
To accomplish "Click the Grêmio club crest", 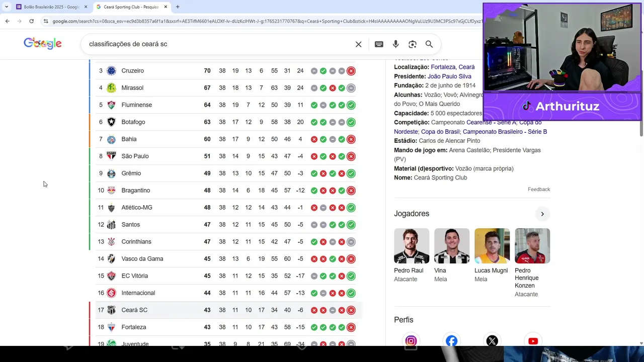I will click(x=111, y=173).
